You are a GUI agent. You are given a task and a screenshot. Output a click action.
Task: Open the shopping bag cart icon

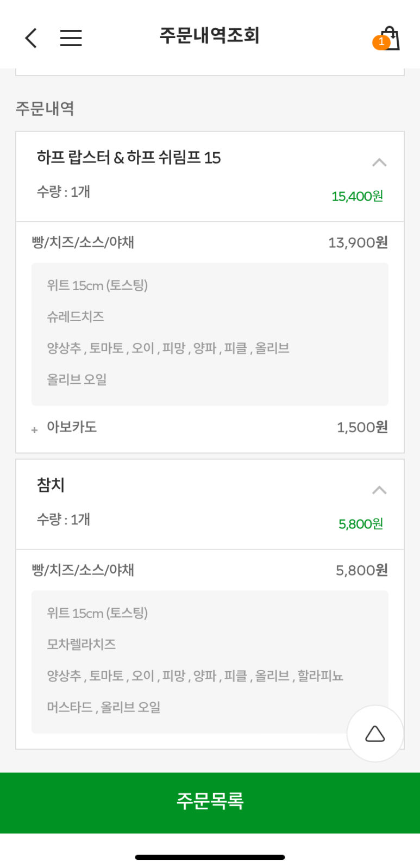[x=390, y=38]
